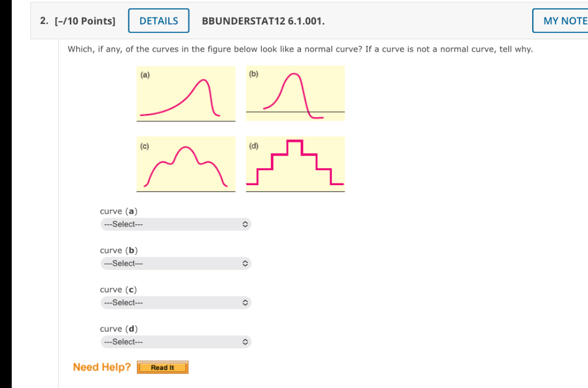588x388 pixels.
Task: Click the figure (b) curve crossing the axis
Action: 295,93
